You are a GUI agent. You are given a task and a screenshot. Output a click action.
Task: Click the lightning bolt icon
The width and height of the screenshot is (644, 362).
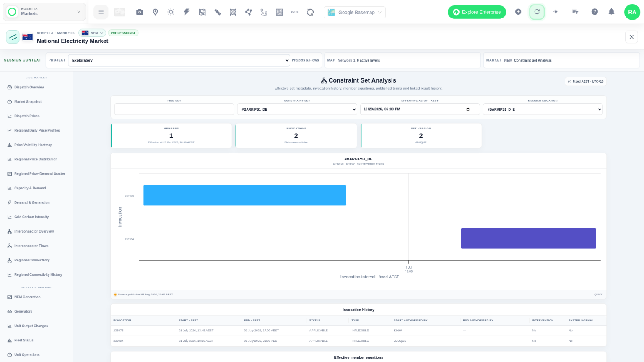coord(187,12)
